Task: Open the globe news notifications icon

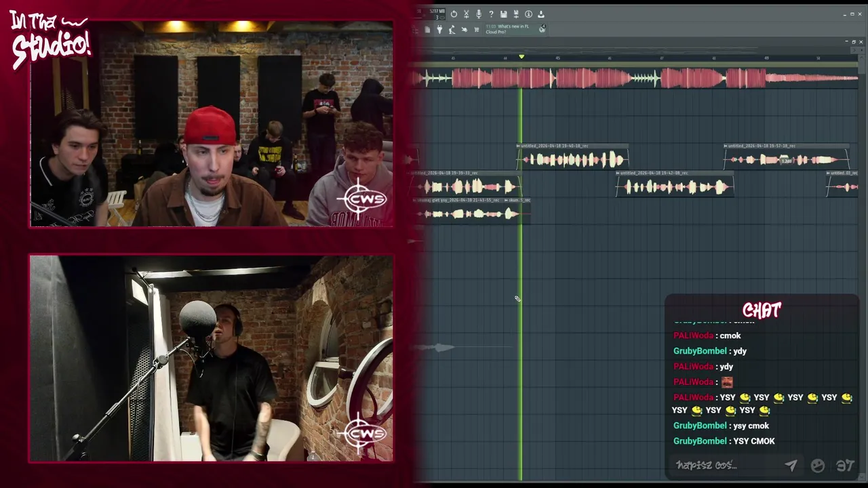Action: [542, 28]
